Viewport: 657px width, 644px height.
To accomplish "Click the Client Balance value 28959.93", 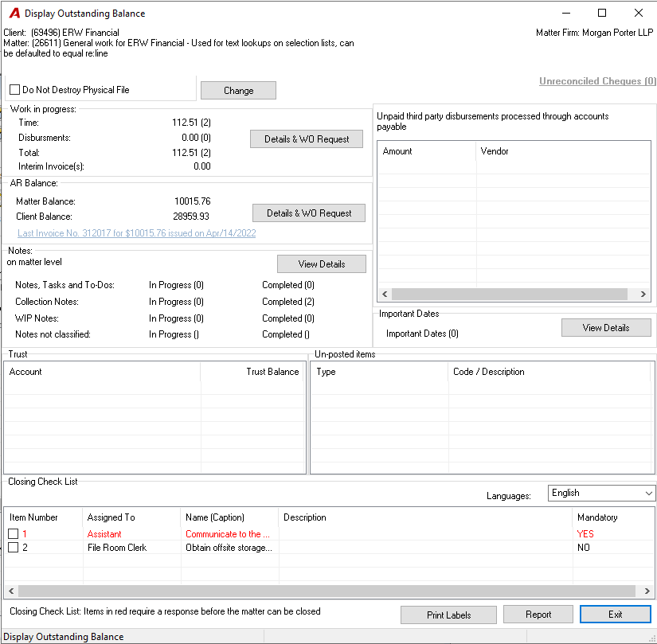I will 191,217.
